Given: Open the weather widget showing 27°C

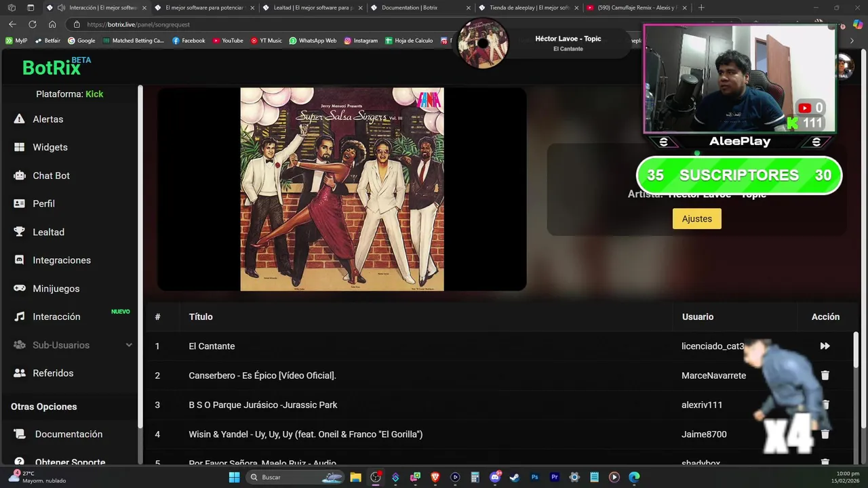Looking at the screenshot, I should point(37,477).
